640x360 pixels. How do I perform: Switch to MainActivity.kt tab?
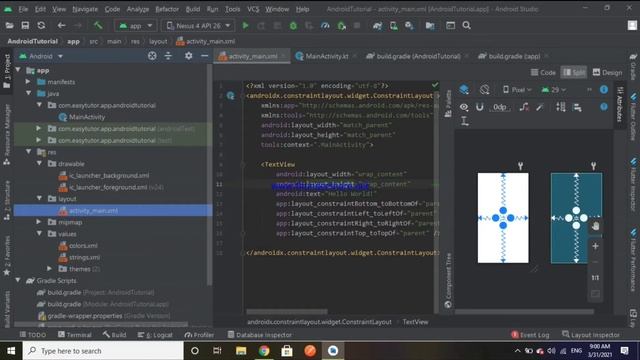327,56
